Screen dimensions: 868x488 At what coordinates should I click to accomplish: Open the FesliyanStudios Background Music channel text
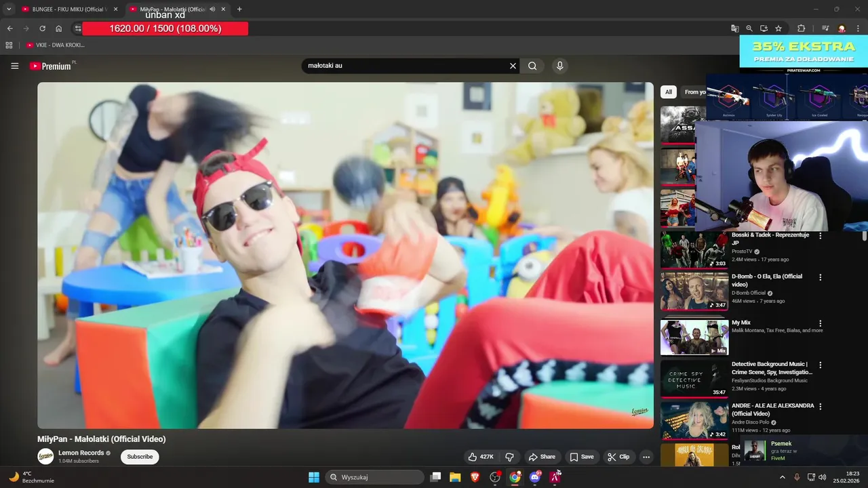click(x=770, y=380)
